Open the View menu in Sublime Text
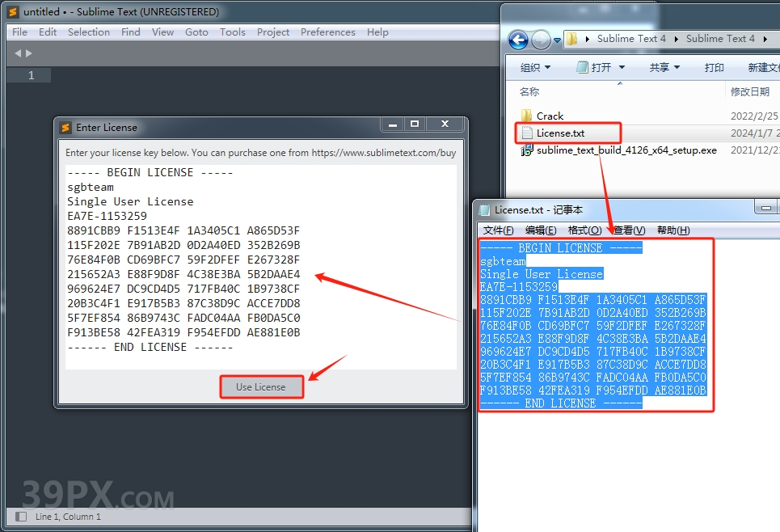The height and width of the screenshot is (532, 780). pyautogui.click(x=162, y=32)
